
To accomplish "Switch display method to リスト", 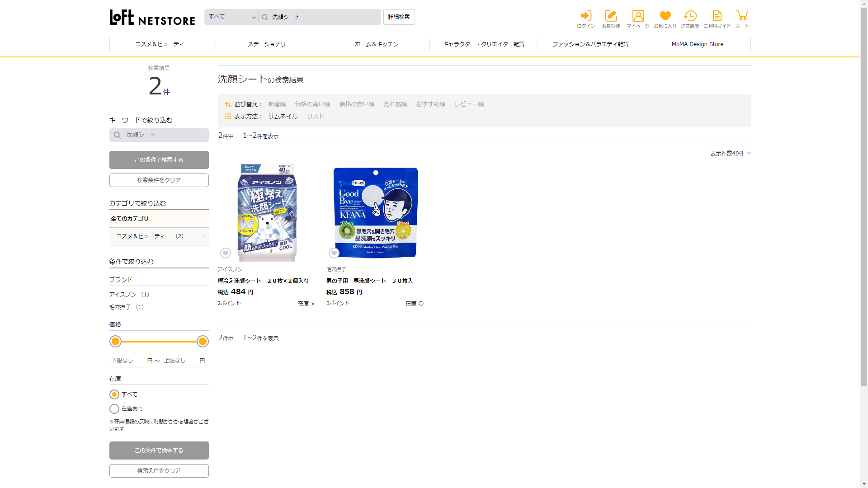I will pyautogui.click(x=315, y=116).
